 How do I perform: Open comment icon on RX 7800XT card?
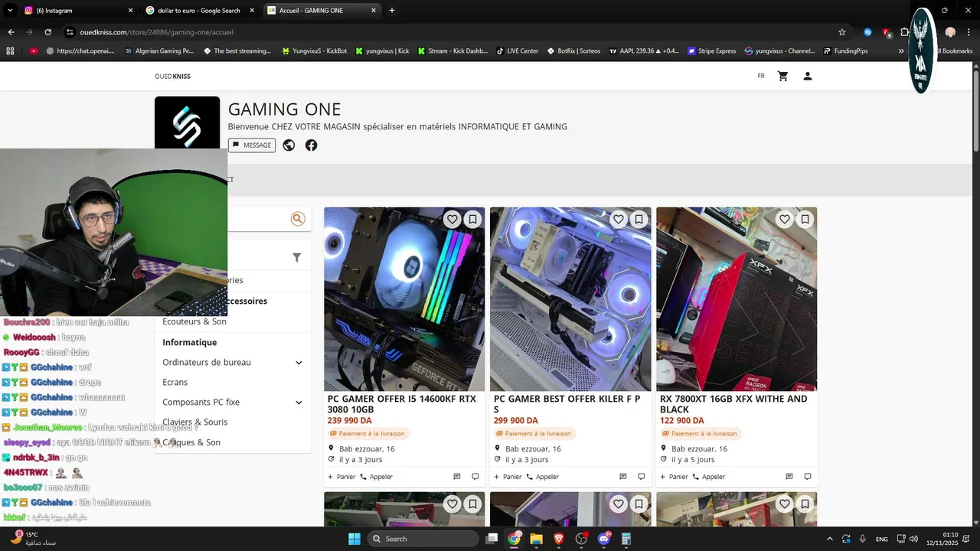click(x=808, y=477)
